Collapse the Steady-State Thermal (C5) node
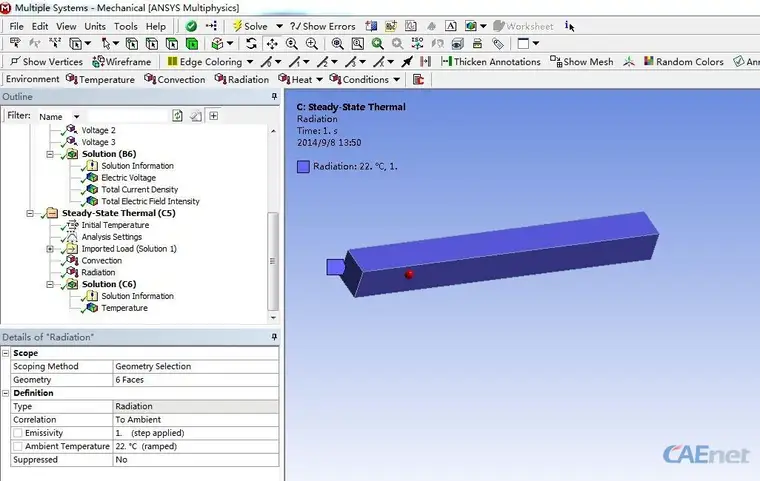Image resolution: width=760 pixels, height=481 pixels. pos(30,213)
